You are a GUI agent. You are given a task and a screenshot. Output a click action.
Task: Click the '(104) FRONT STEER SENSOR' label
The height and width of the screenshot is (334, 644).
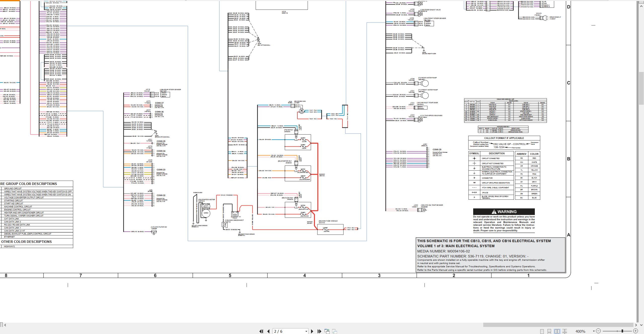tap(435, 18)
